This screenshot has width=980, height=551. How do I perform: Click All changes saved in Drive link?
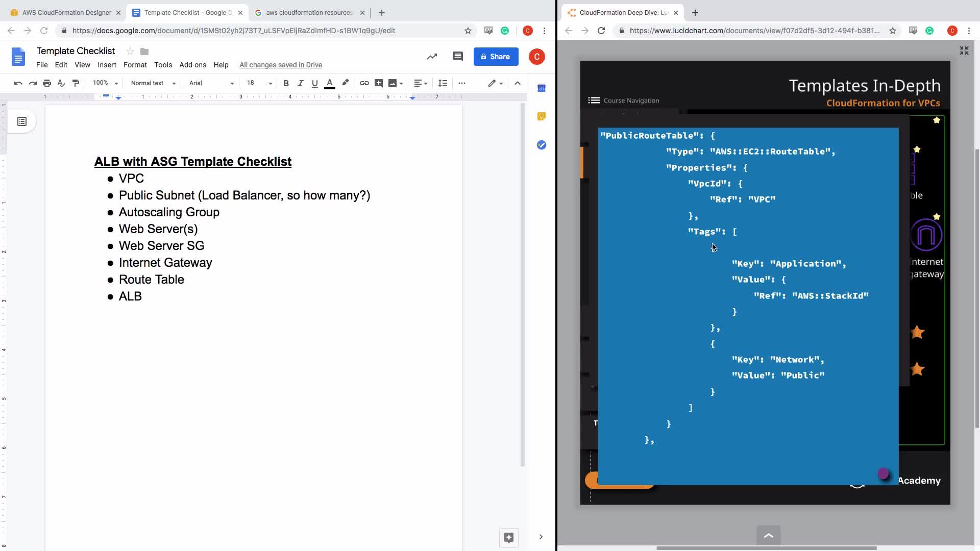(280, 65)
